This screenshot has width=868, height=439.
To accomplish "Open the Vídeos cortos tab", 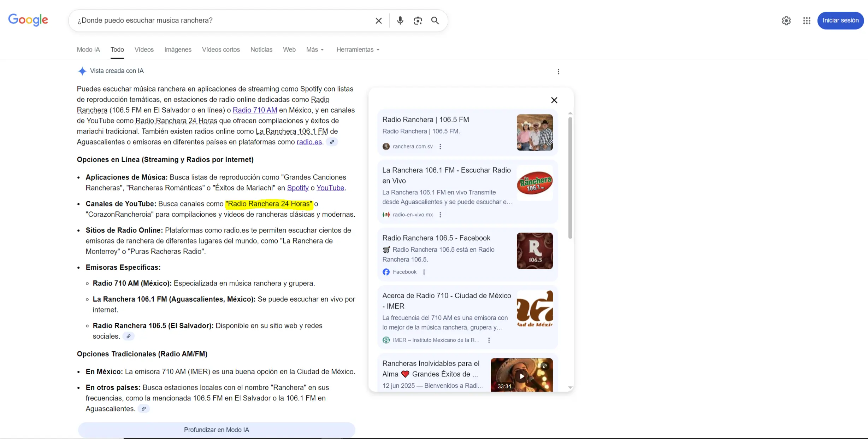I will (x=221, y=49).
